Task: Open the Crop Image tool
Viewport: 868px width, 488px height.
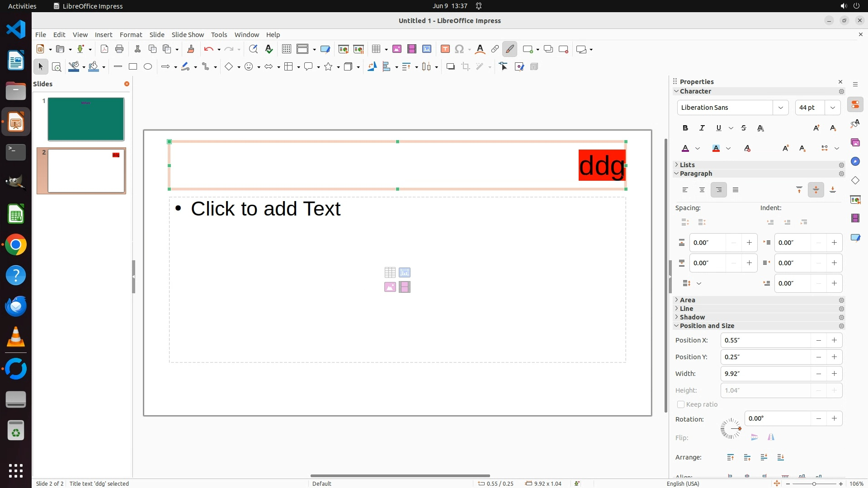Action: (466, 67)
